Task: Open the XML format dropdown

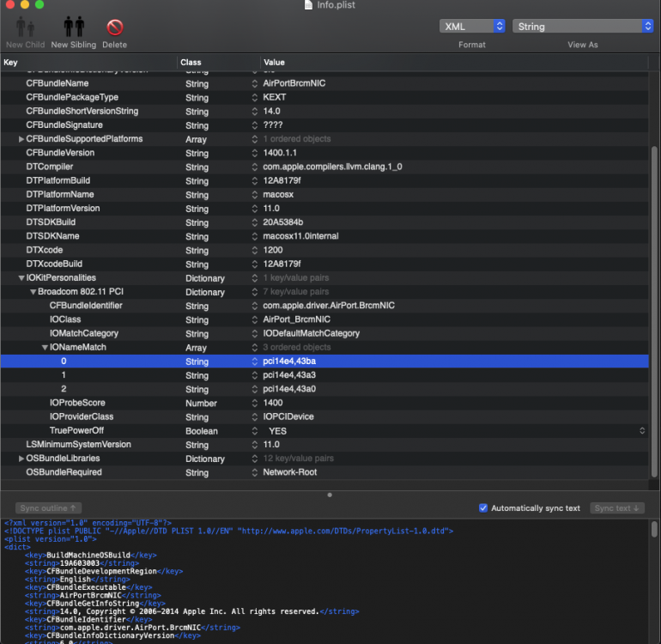Action: click(x=472, y=26)
